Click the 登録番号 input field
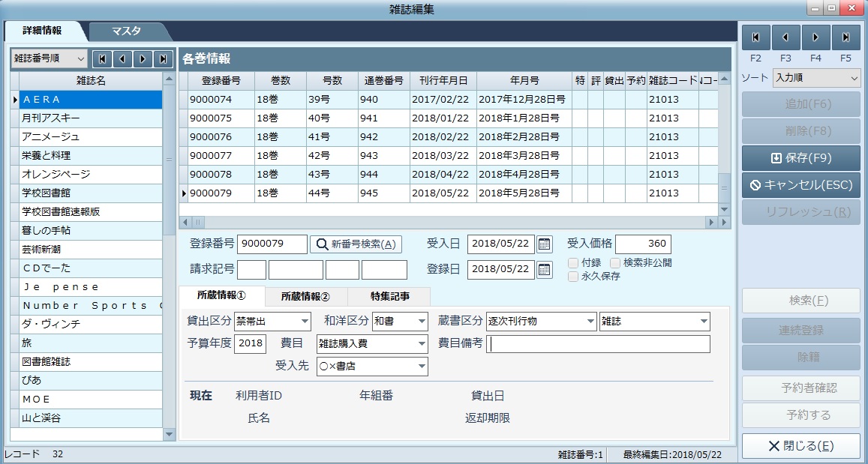The height and width of the screenshot is (464, 868). pyautogui.click(x=272, y=244)
